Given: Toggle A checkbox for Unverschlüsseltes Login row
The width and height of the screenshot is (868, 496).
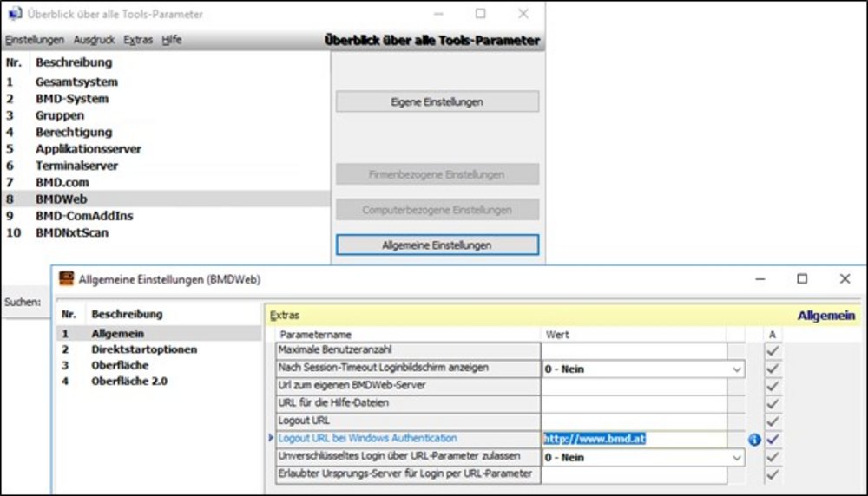Looking at the screenshot, I should click(773, 457).
